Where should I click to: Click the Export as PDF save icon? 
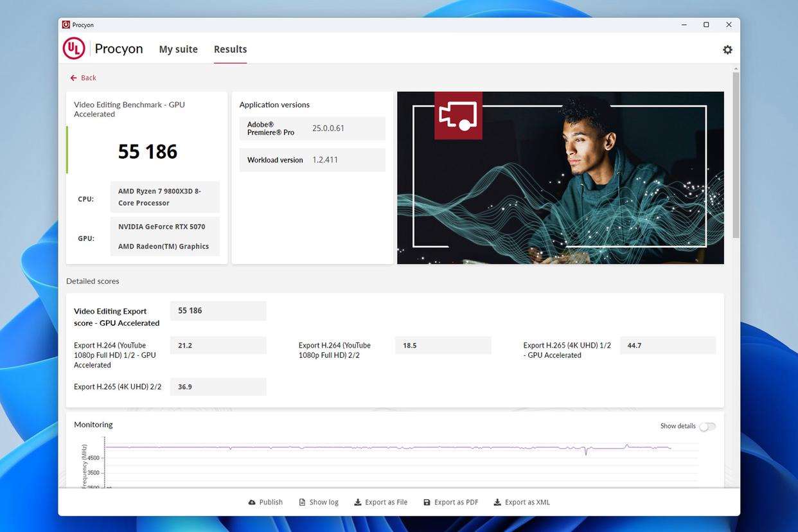[x=427, y=502]
